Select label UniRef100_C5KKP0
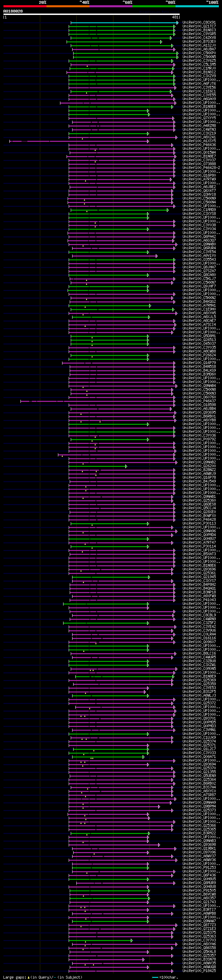Image resolution: width=222 pixels, height=980 pixels. click(199, 53)
